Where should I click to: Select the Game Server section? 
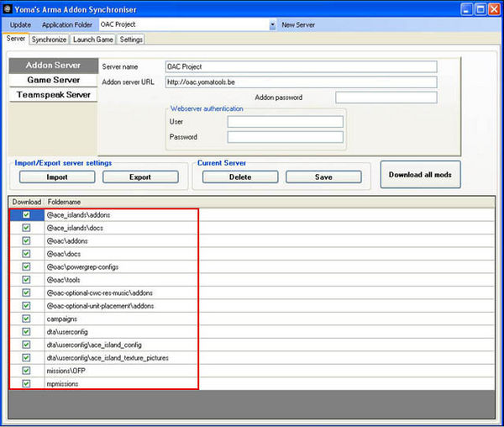click(x=54, y=80)
